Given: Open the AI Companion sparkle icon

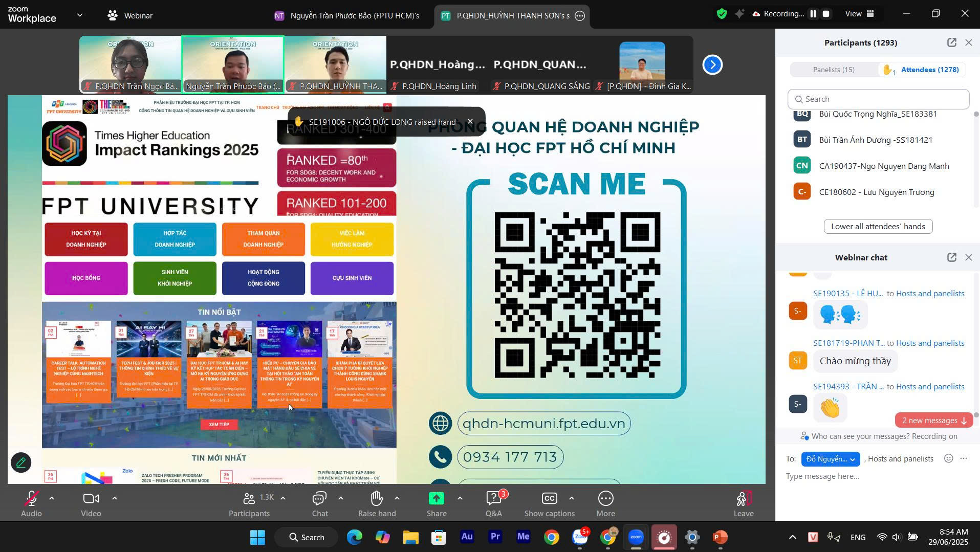Looking at the screenshot, I should pyautogui.click(x=739, y=14).
